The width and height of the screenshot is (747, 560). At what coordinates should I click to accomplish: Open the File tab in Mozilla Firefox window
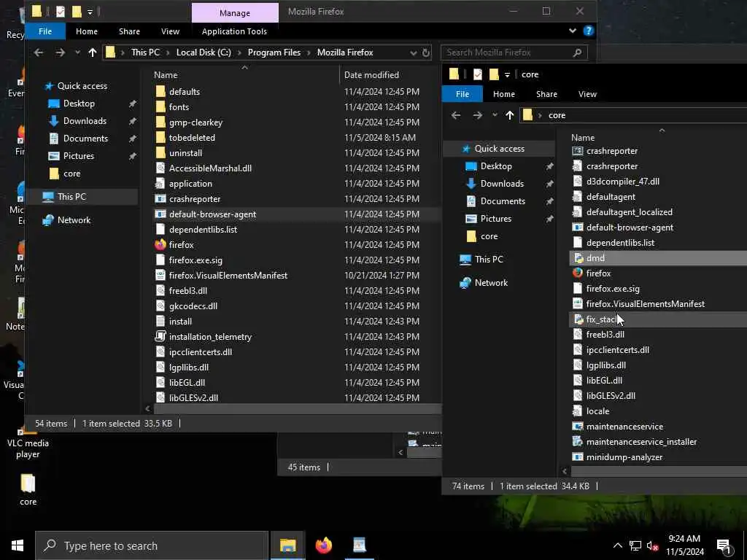pyautogui.click(x=45, y=31)
